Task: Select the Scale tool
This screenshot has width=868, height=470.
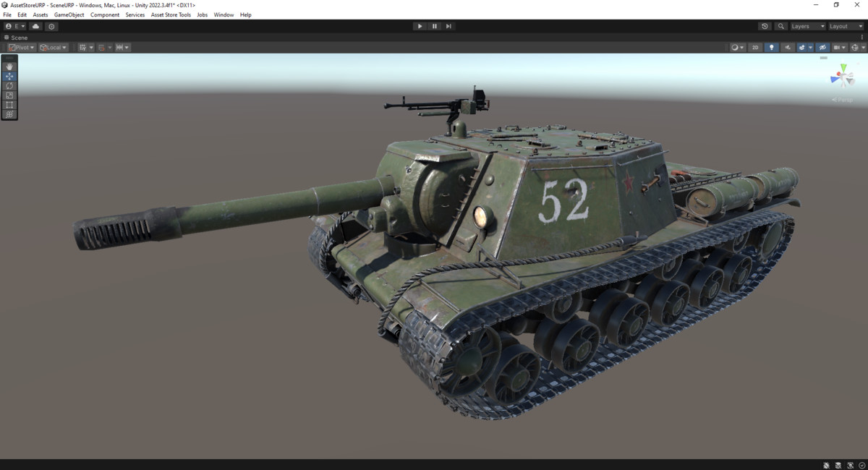Action: pos(9,95)
